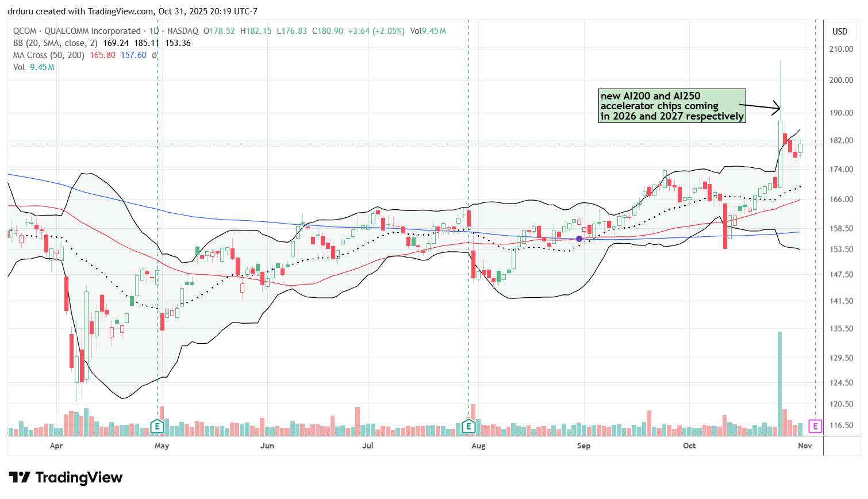
Task: Click the 200.00 level on the price scale
Action: pos(840,80)
